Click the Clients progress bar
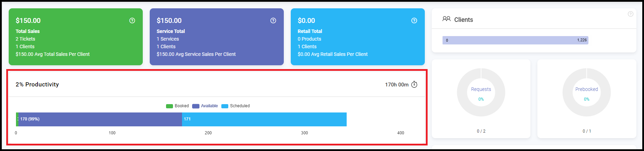This screenshot has width=644, height=151. [x=515, y=40]
